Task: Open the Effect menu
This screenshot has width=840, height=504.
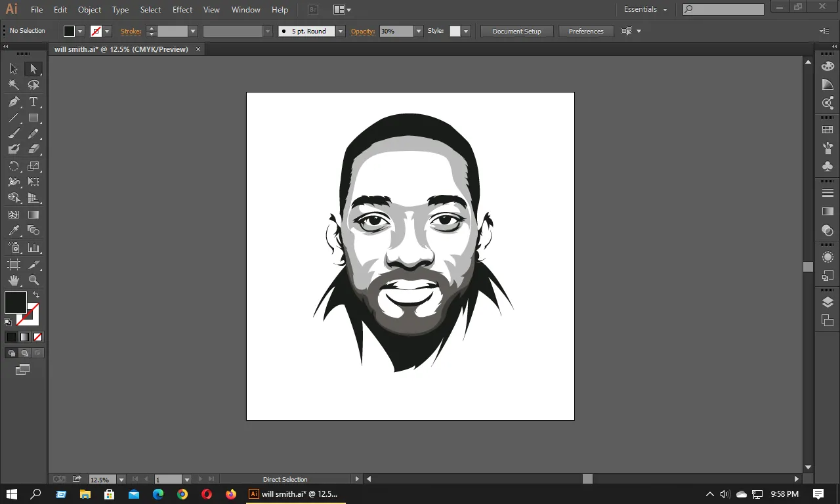Action: tap(182, 10)
